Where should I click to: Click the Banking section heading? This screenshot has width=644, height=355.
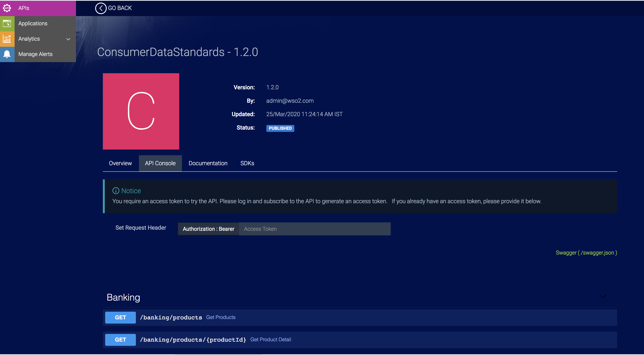click(123, 297)
